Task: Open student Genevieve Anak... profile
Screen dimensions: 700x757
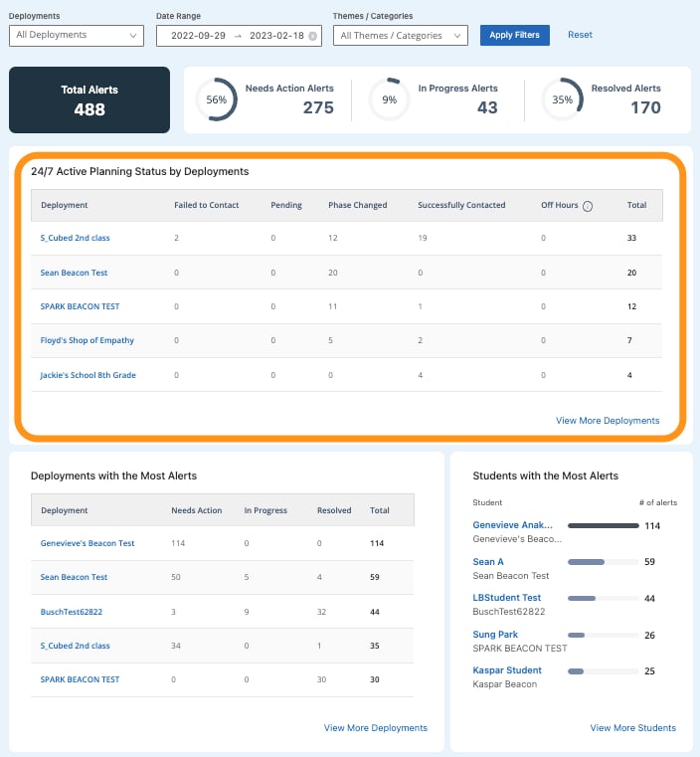Action: click(x=512, y=525)
